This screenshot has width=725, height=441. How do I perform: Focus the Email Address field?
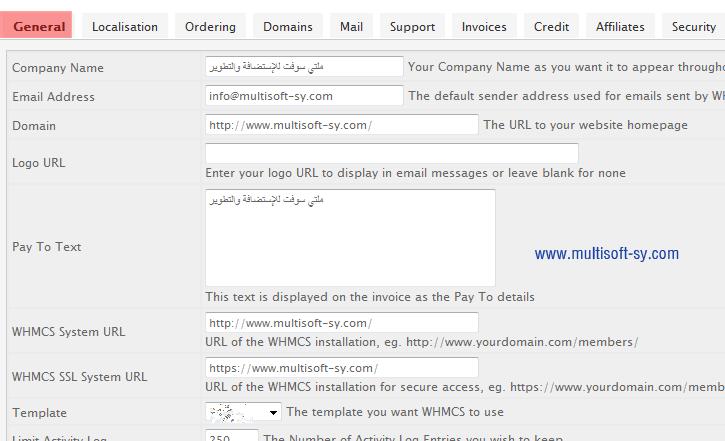coord(304,96)
